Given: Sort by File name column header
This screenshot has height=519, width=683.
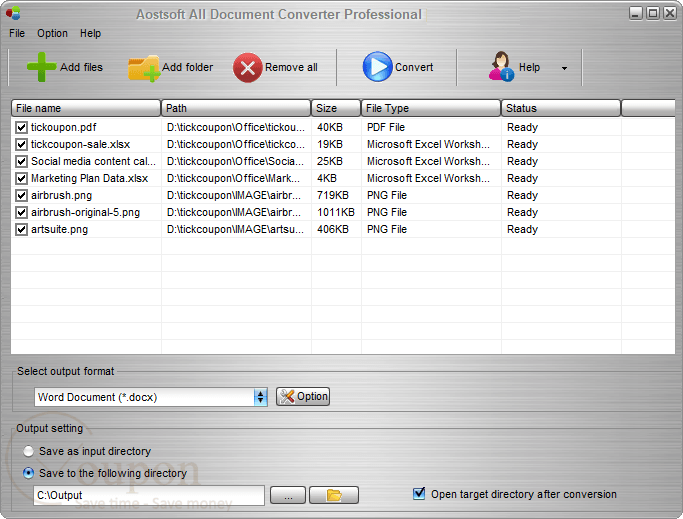Looking at the screenshot, I should click(x=86, y=108).
